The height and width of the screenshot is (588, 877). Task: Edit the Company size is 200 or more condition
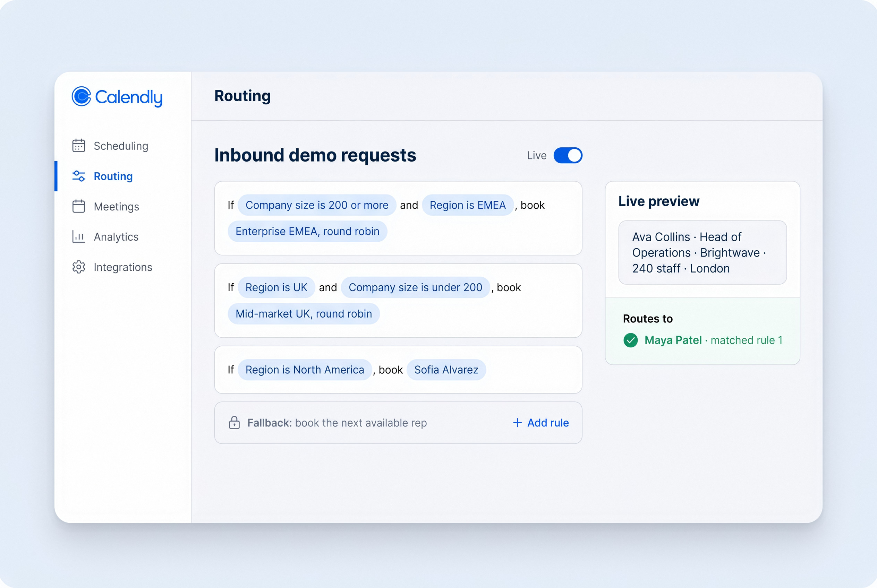317,205
